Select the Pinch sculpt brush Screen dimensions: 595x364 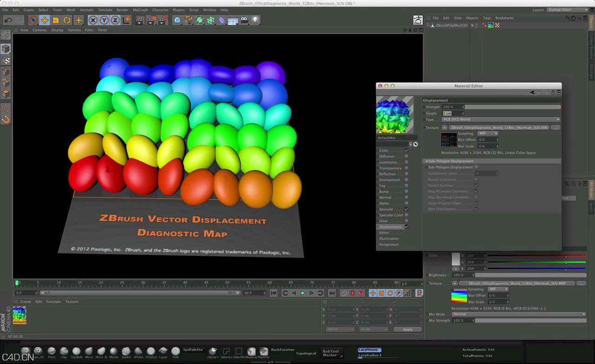coord(51,351)
